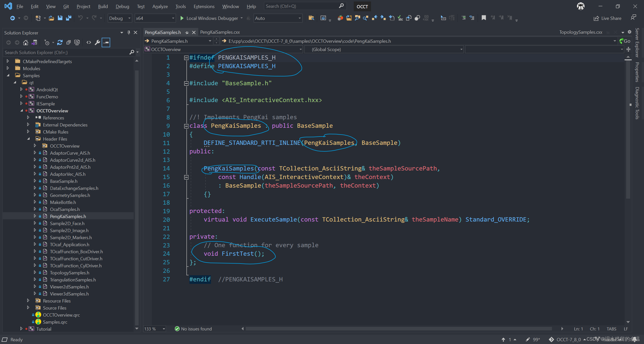Screen dimensions: 644x344
Task: Click the Refresh icon in Solution Explorer
Action: click(x=60, y=42)
